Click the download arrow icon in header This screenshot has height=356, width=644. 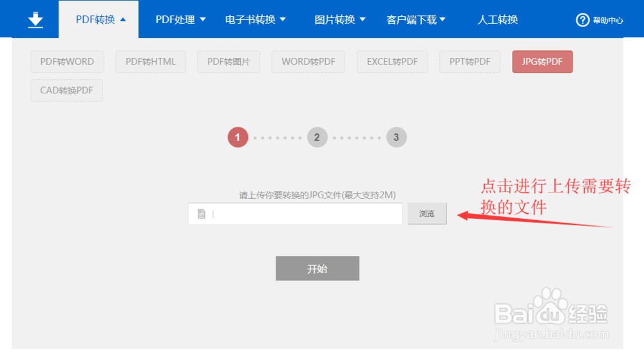click(x=35, y=20)
